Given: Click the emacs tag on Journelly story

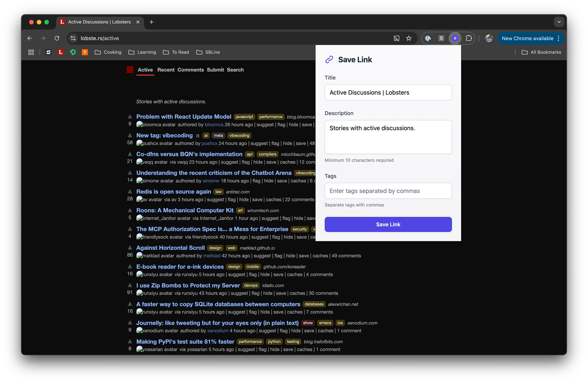Looking at the screenshot, I should [325, 323].
